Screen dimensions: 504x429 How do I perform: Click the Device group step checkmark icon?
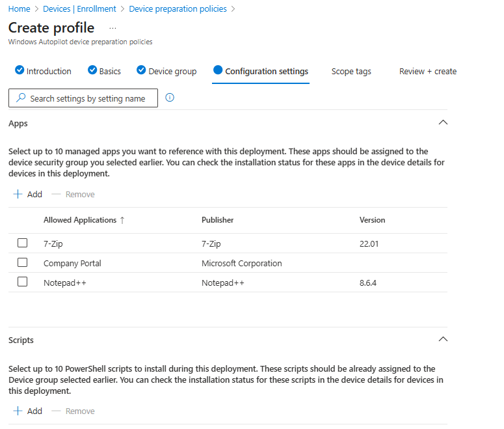[141, 70]
